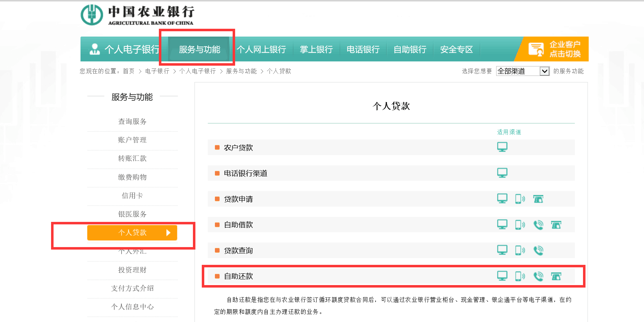Open the 全部渠道 channel dropdown

[523, 71]
